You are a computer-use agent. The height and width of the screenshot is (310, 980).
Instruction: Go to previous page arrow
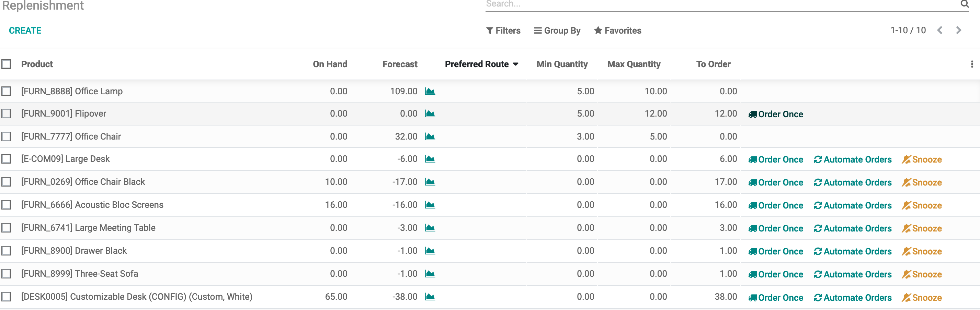tap(940, 31)
